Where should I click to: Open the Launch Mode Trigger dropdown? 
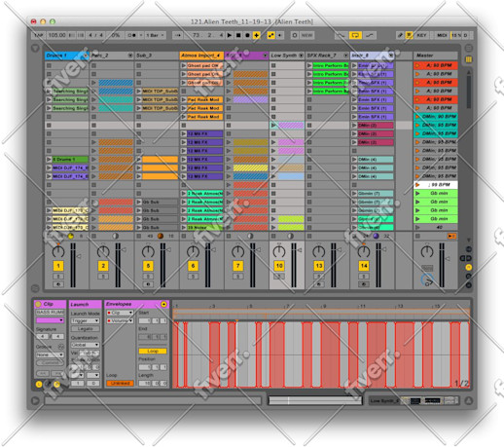click(x=85, y=320)
